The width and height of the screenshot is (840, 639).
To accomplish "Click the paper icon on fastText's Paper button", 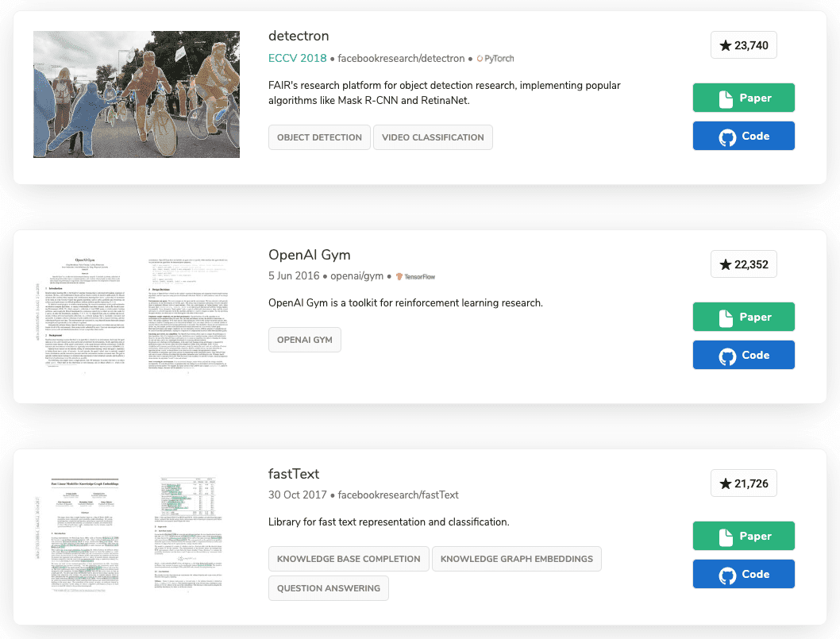I will [726, 535].
